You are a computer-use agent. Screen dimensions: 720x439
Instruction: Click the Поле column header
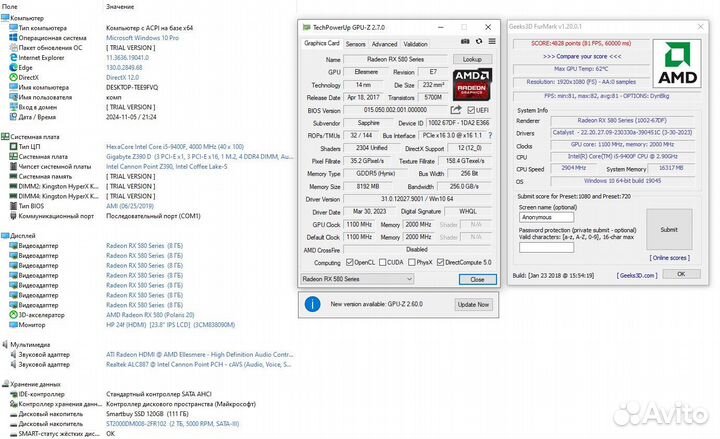[x=10, y=7]
